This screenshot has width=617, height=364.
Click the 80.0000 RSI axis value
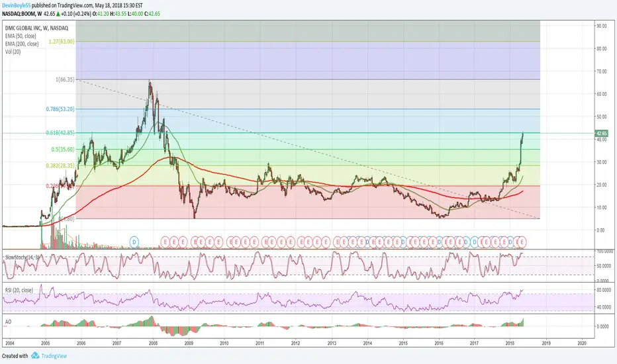point(603,290)
